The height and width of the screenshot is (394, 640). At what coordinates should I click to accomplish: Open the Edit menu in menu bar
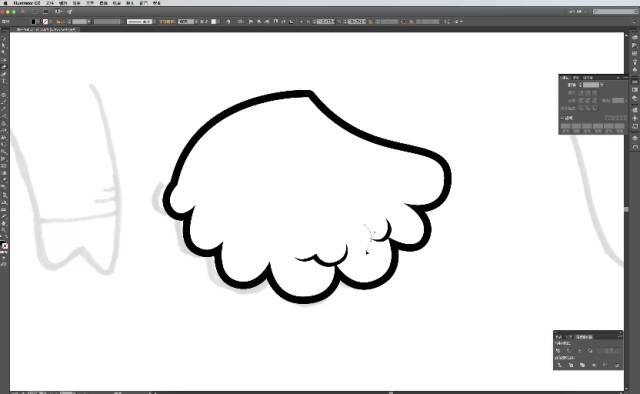tap(63, 3)
